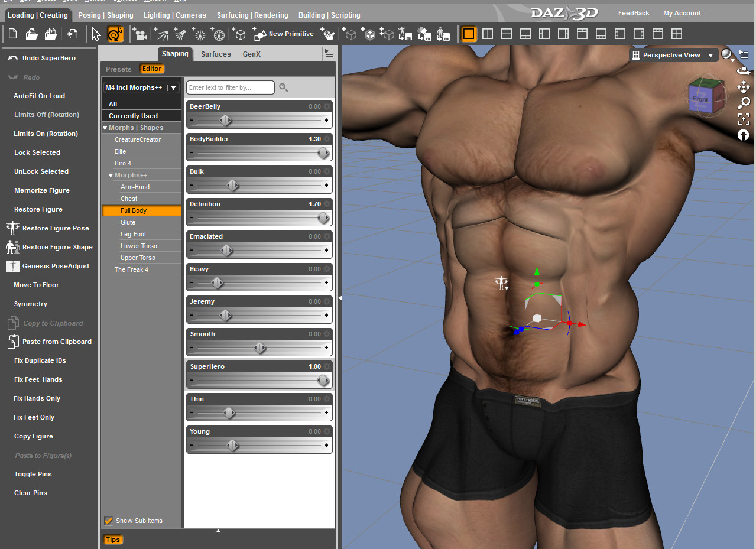
Task: Select side-by-side viewport layout
Action: point(488,34)
